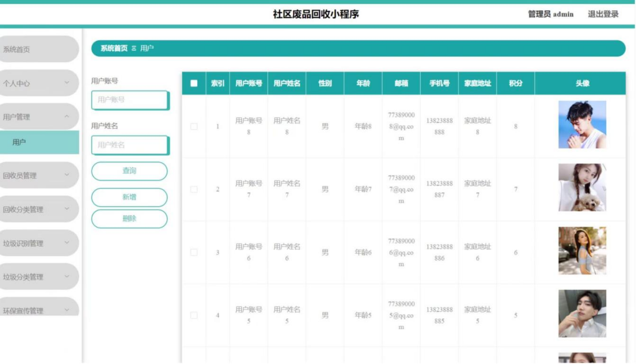Click 管理员 admin account label
Image resolution: width=636 pixels, height=364 pixels.
pyautogui.click(x=550, y=14)
